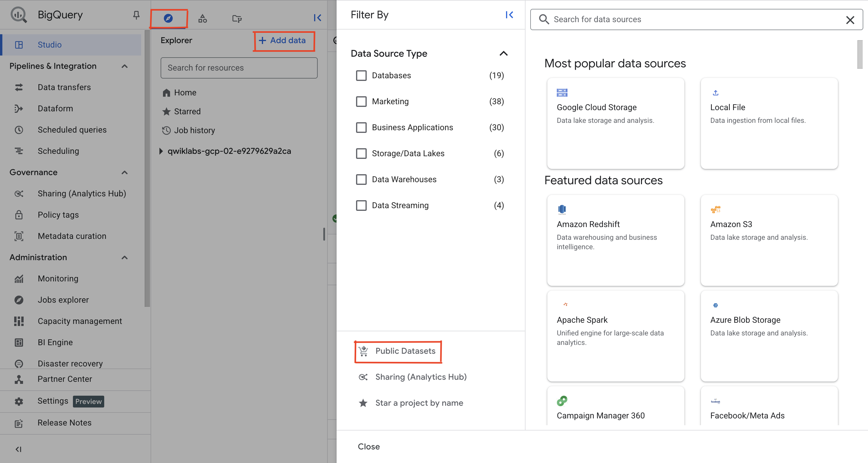The image size is (868, 463).
Task: Click Star a project by name
Action: pos(419,403)
